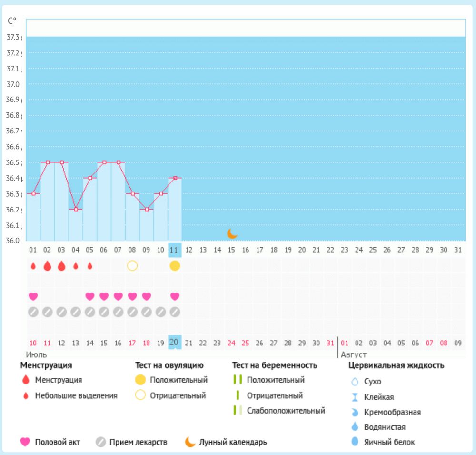Click the Прием лекарств legend label
The image size is (476, 455).
pyautogui.click(x=138, y=442)
